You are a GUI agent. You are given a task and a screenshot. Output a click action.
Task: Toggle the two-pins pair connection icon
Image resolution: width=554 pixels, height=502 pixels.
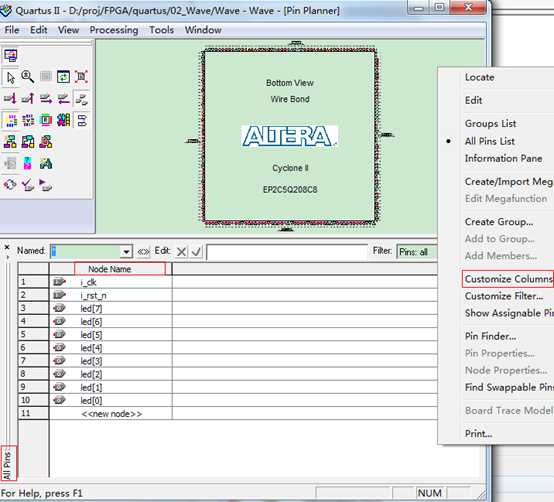(x=81, y=99)
